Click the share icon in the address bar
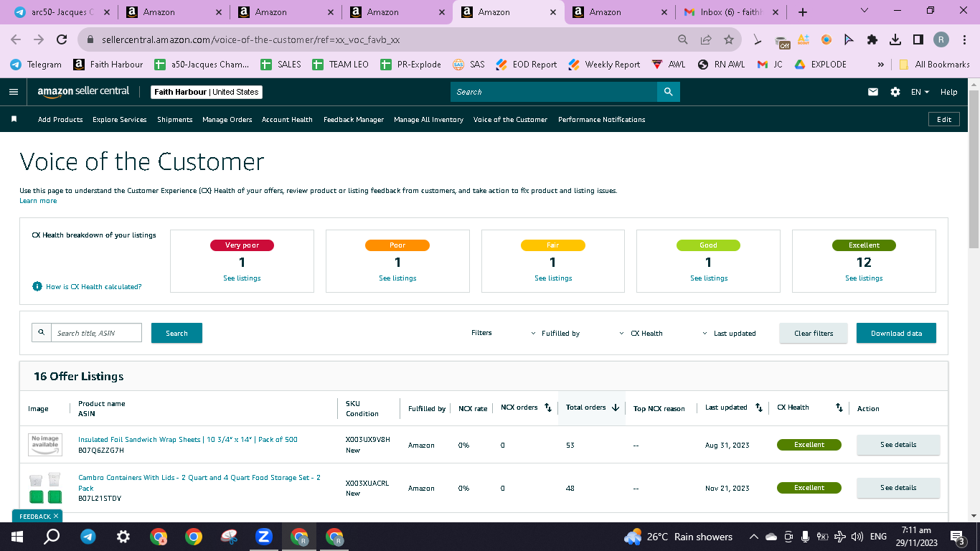980x551 pixels. click(706, 40)
